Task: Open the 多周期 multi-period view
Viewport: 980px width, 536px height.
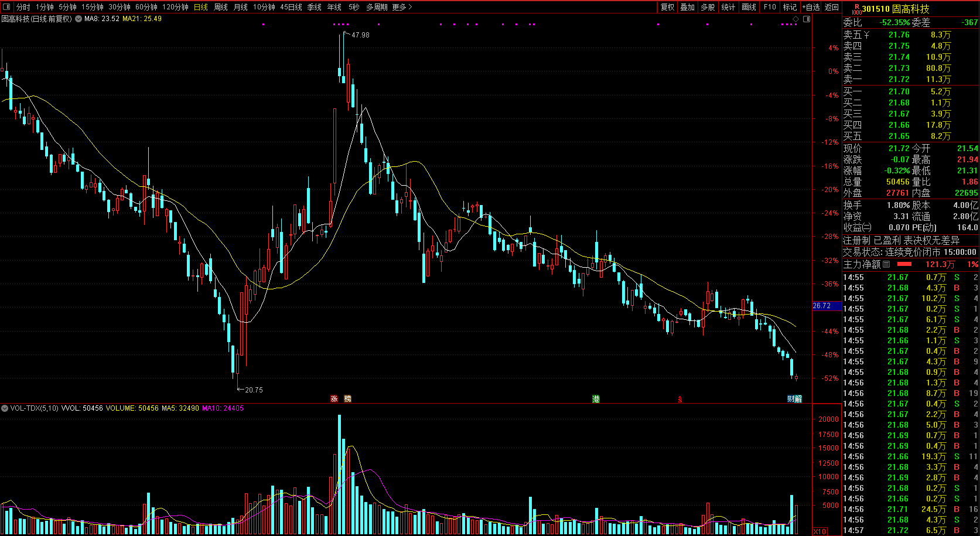Action: point(377,7)
